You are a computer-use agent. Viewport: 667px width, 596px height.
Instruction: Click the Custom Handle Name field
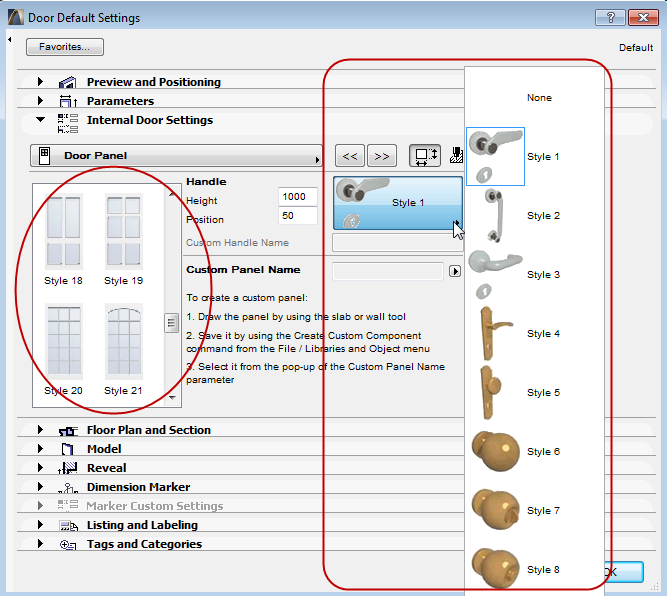[x=397, y=243]
